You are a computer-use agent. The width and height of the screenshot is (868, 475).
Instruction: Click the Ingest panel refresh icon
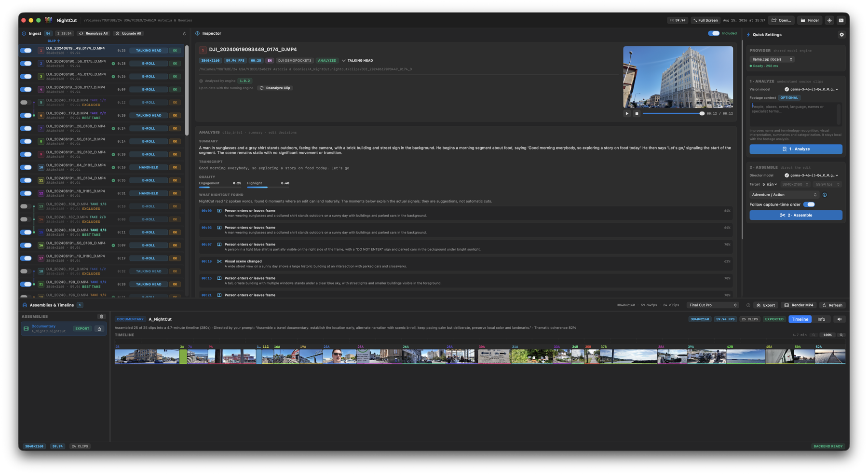coord(184,34)
